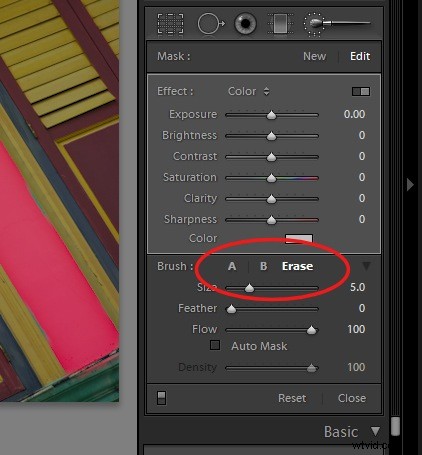Click the right panel scrollbar thumb
The image size is (422, 455).
point(395,426)
